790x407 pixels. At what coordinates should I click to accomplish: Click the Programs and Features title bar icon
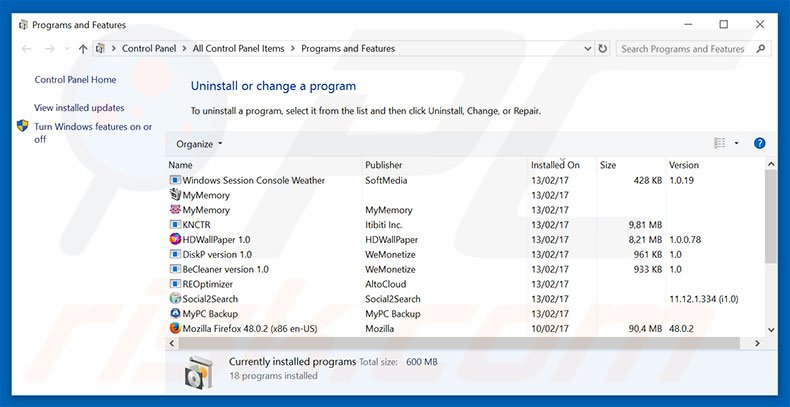[x=23, y=25]
